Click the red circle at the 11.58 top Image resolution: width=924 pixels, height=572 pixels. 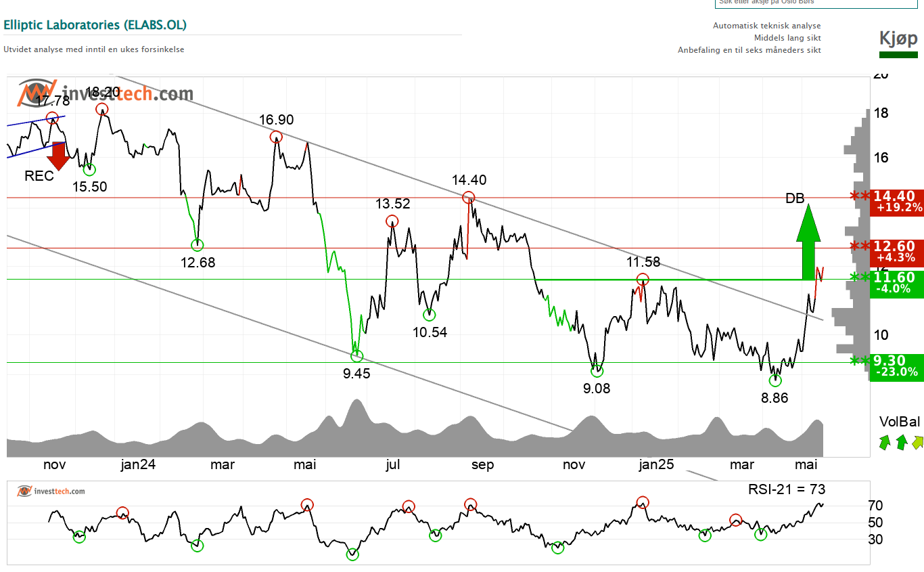point(643,279)
